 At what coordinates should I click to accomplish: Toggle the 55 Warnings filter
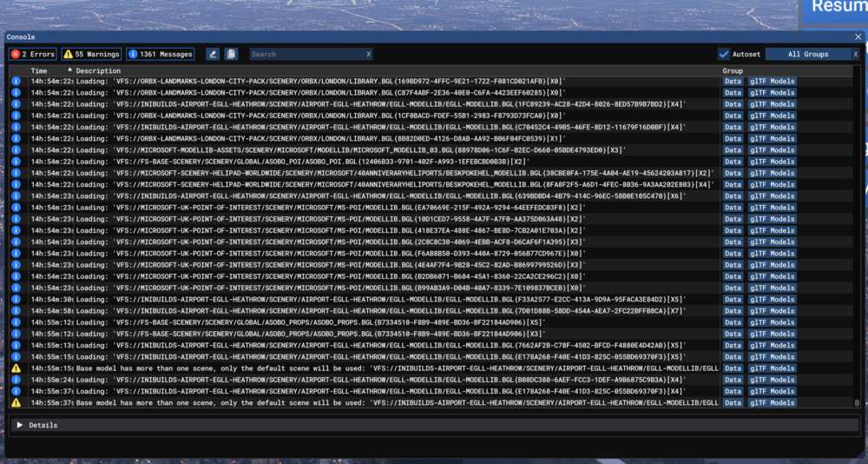(x=91, y=54)
